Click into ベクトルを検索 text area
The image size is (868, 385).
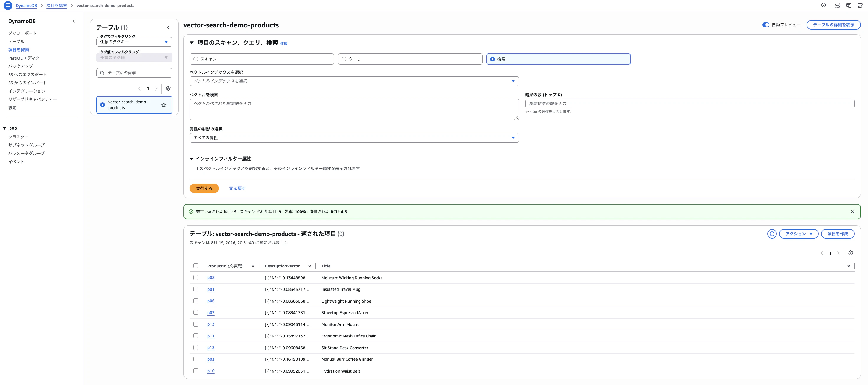click(x=354, y=110)
